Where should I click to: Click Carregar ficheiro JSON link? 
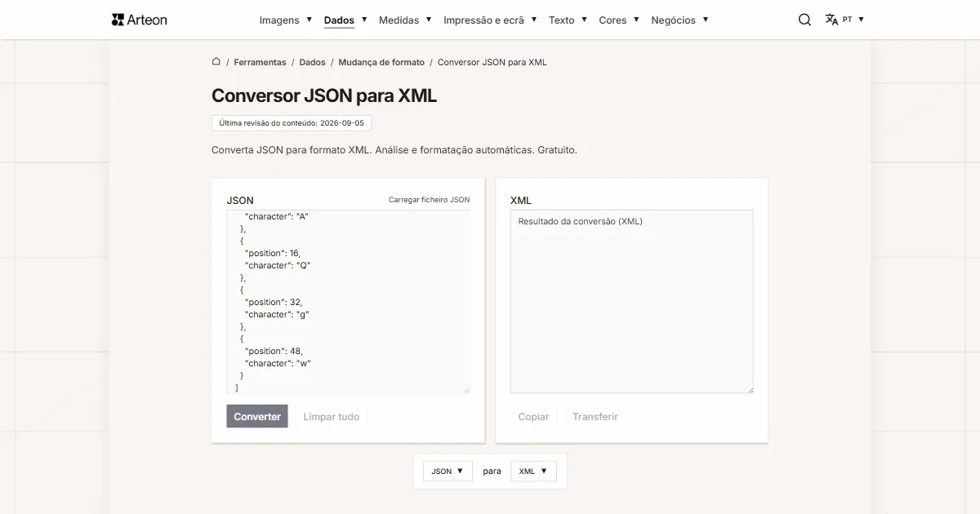429,200
